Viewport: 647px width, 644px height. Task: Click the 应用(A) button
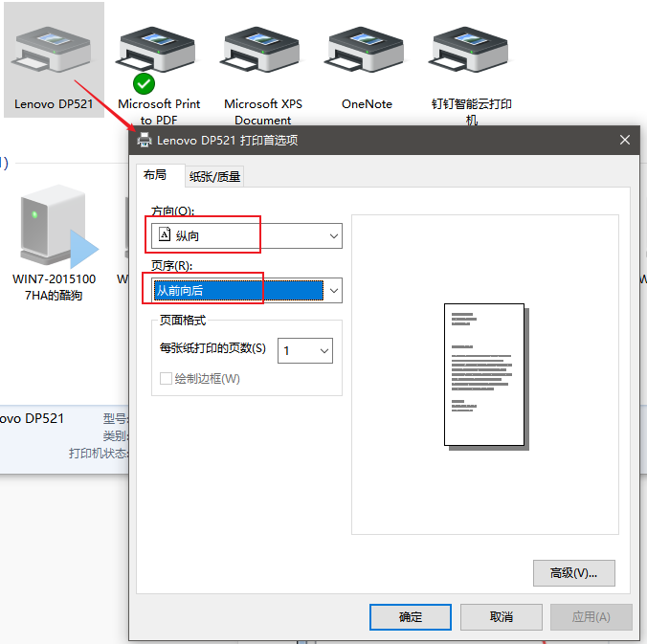(591, 617)
